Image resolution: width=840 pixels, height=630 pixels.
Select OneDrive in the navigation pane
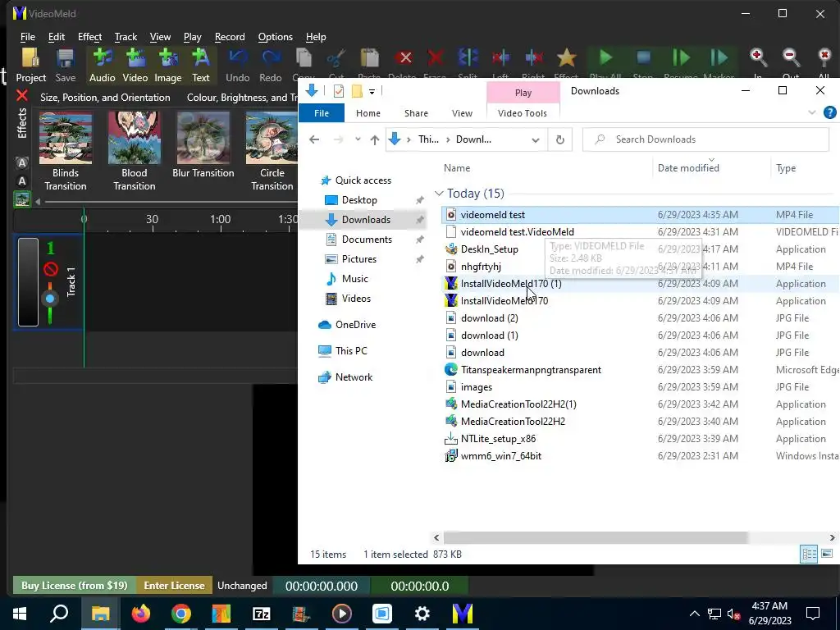coord(347,325)
